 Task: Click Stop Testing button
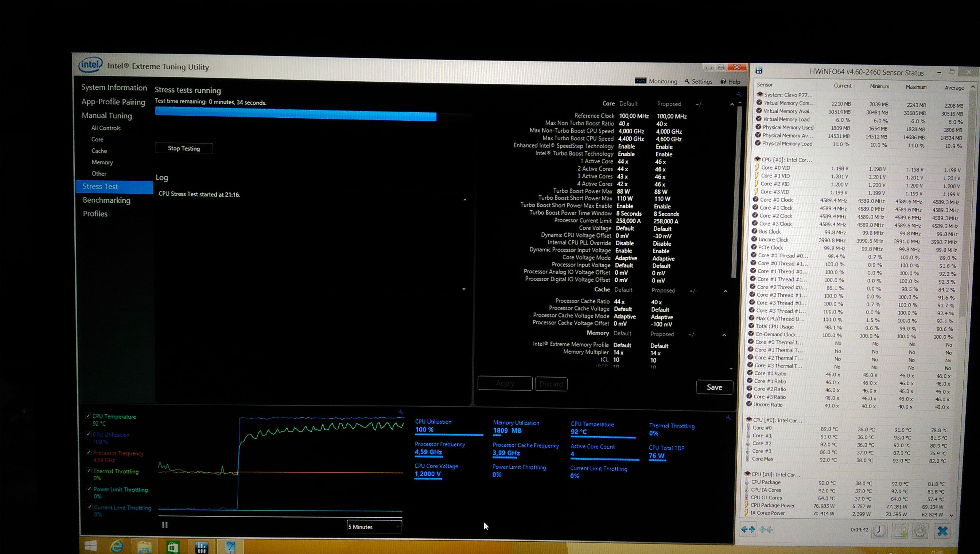(184, 148)
